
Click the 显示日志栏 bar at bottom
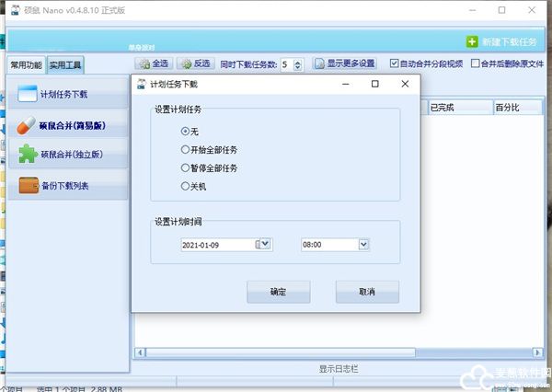pos(340,369)
